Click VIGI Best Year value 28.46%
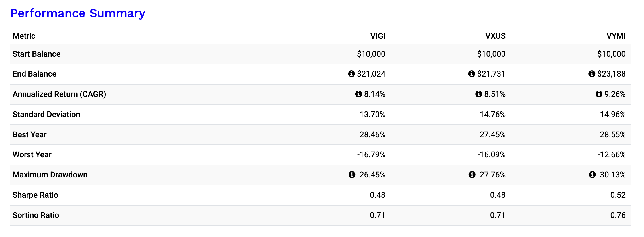 click(x=372, y=135)
